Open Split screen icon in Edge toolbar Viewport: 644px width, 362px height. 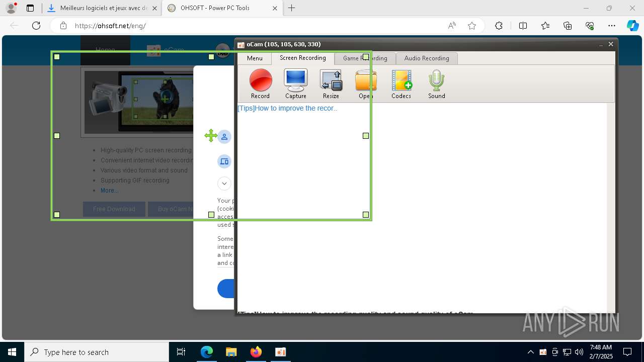pyautogui.click(x=523, y=26)
